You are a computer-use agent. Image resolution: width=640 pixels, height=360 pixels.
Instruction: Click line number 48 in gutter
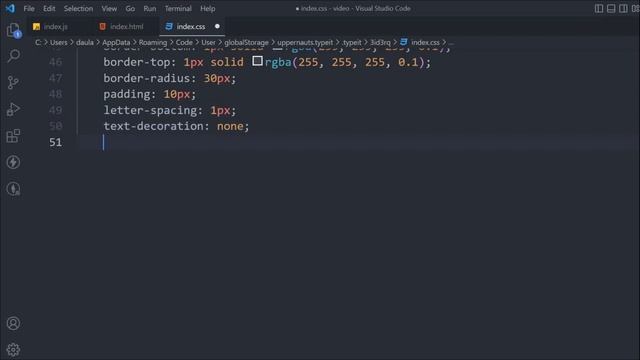click(56, 94)
